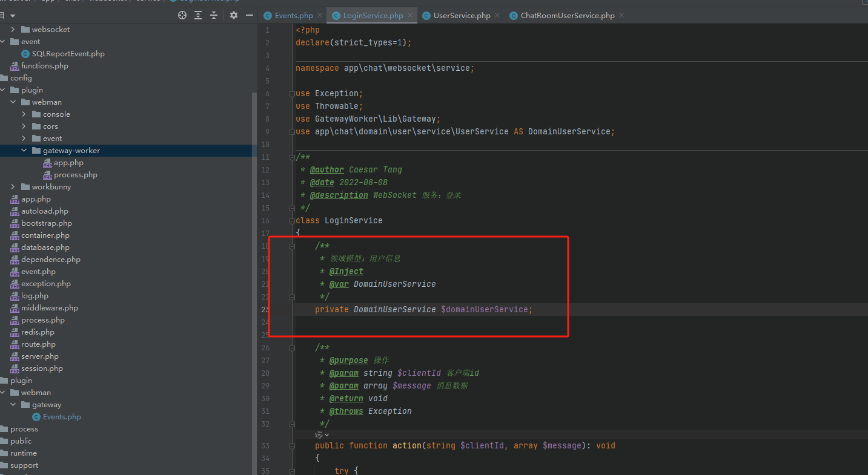Click the folder icon of the console directory
Screen dimensions: 868x475
point(36,114)
